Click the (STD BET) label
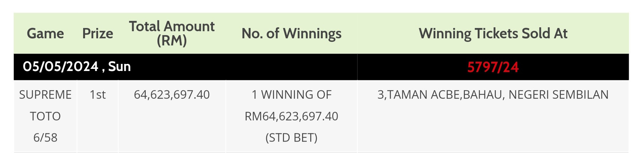The width and height of the screenshot is (644, 153). tap(291, 137)
